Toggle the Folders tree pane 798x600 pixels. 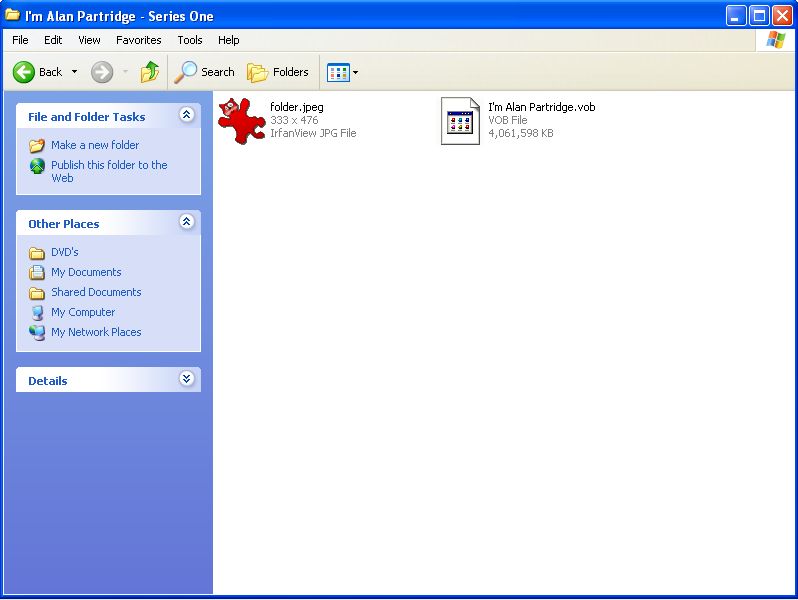pyautogui.click(x=277, y=72)
